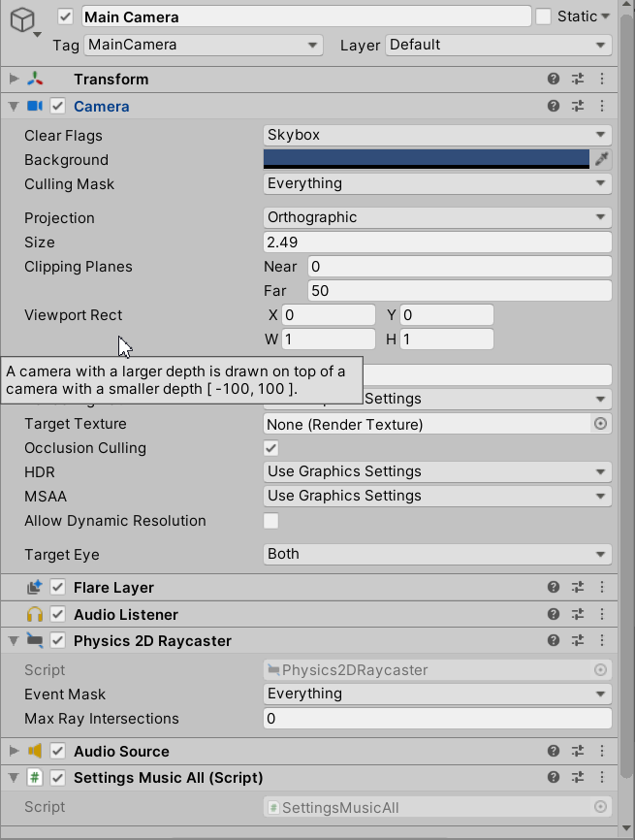
Task: Click the Background color swatch
Action: pos(427,159)
